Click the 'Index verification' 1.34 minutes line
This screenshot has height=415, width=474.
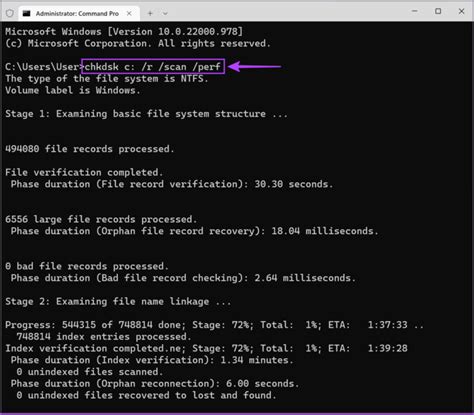pyautogui.click(x=152, y=360)
